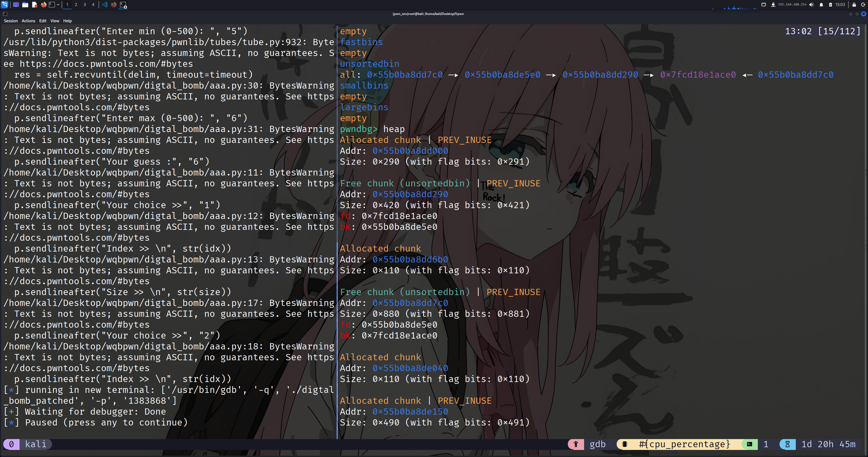The image size is (868, 457).
Task: Click the "Size: 0x290" chunk size line
Action: [435, 162]
